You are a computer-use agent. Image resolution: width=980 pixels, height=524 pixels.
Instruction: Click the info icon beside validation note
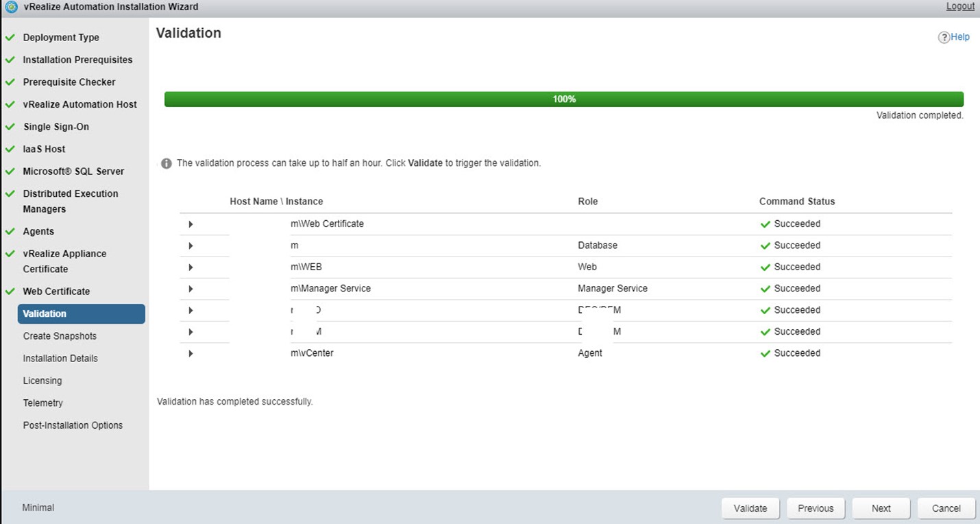[x=166, y=164]
